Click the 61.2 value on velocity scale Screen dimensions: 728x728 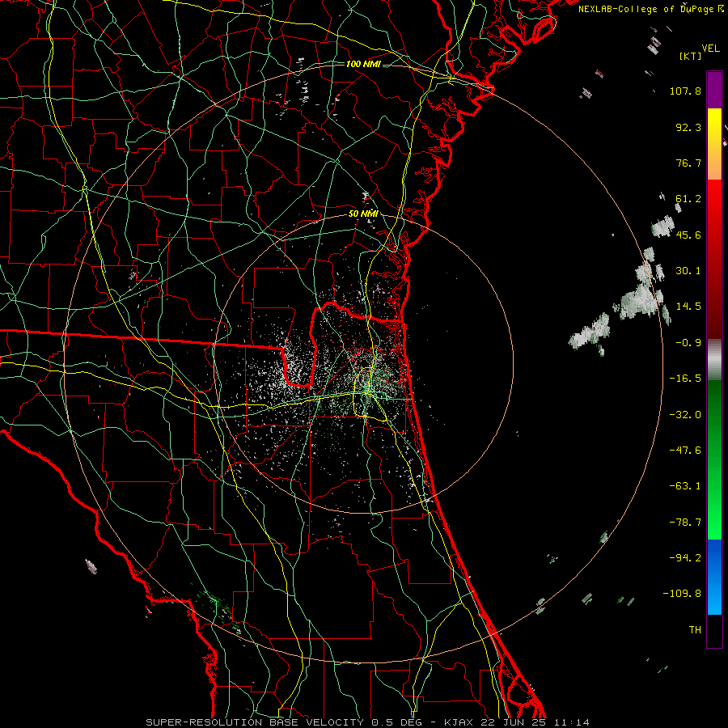click(688, 199)
